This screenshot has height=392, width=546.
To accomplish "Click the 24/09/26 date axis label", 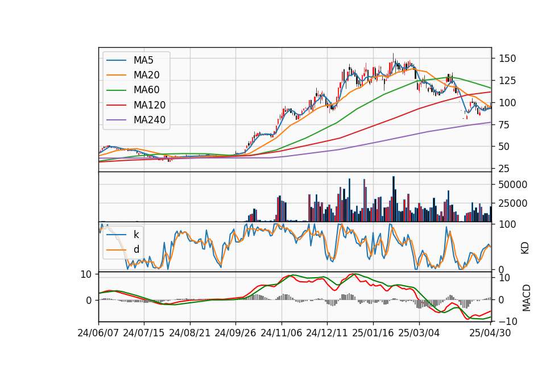I will [235, 333].
